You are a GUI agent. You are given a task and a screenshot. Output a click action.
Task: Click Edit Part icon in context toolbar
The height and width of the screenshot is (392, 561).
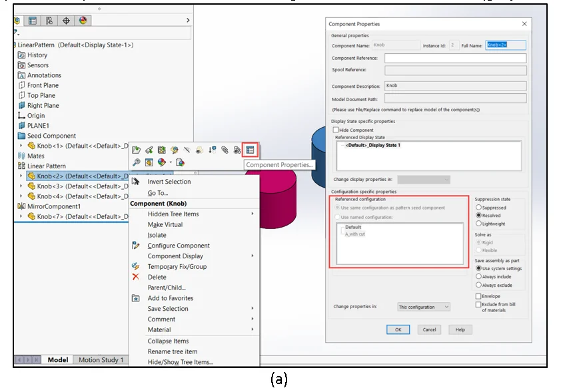point(149,150)
